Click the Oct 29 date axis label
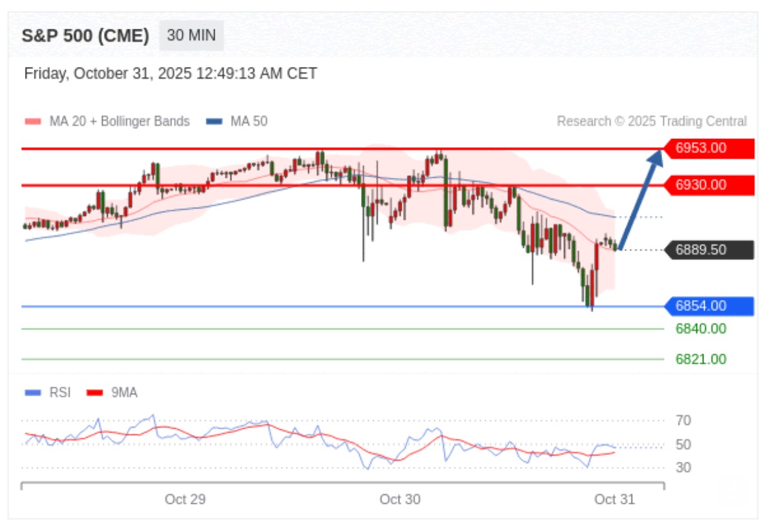776x532 pixels. (x=185, y=499)
